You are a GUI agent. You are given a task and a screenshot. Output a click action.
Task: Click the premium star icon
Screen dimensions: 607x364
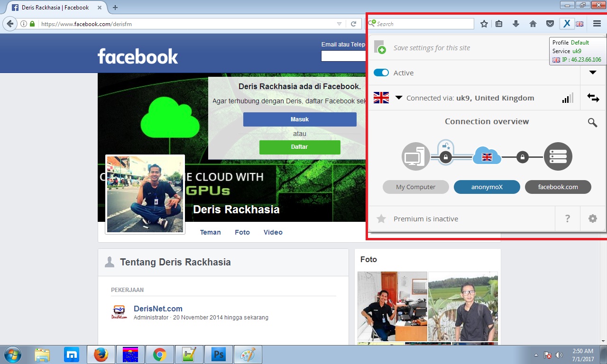pyautogui.click(x=381, y=219)
